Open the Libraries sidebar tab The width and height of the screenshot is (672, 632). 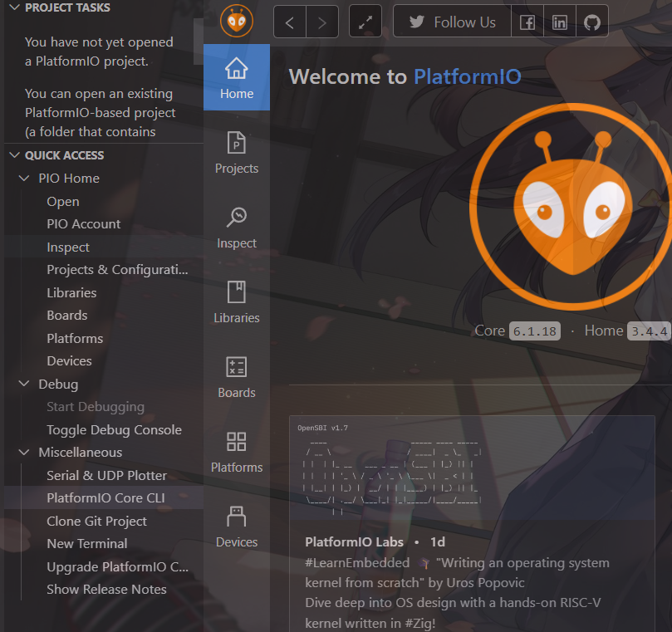point(237,301)
